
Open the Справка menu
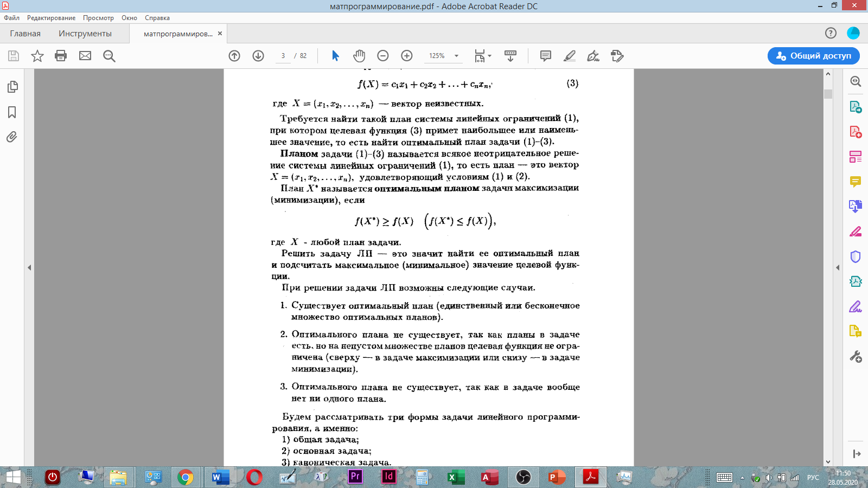pyautogui.click(x=157, y=18)
